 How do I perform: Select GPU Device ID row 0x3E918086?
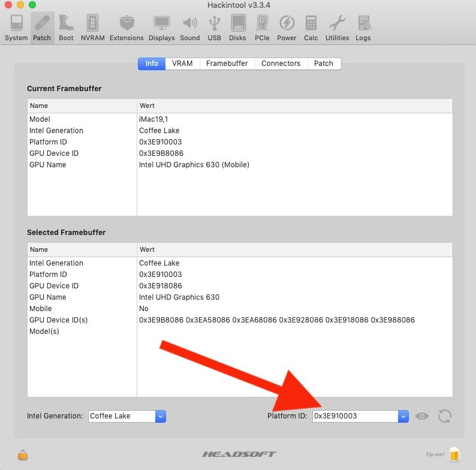point(240,286)
